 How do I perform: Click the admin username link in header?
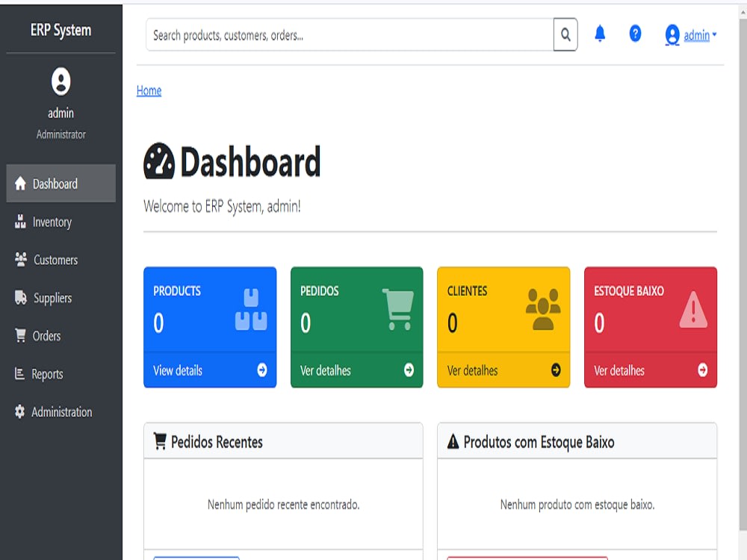(696, 35)
